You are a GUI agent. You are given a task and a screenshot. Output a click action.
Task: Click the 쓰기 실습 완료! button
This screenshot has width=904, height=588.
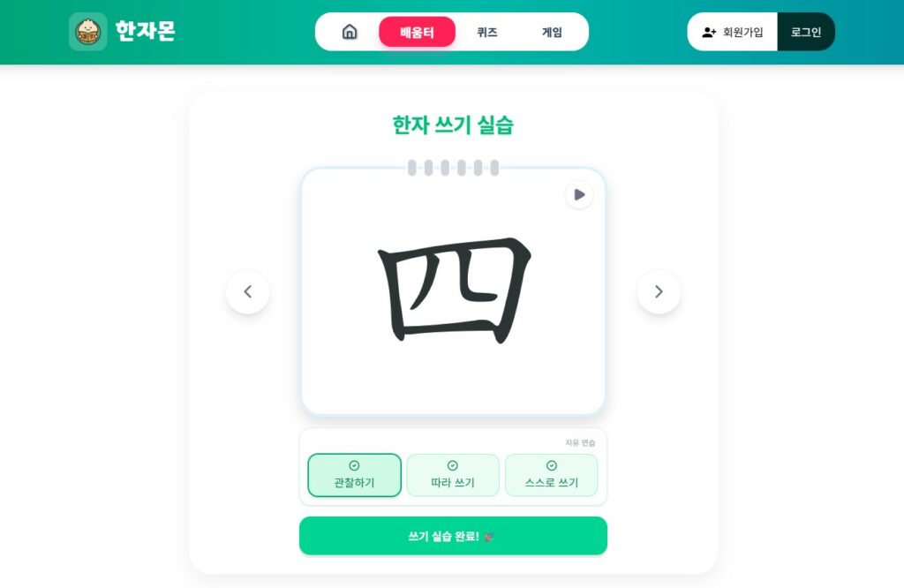(x=453, y=536)
